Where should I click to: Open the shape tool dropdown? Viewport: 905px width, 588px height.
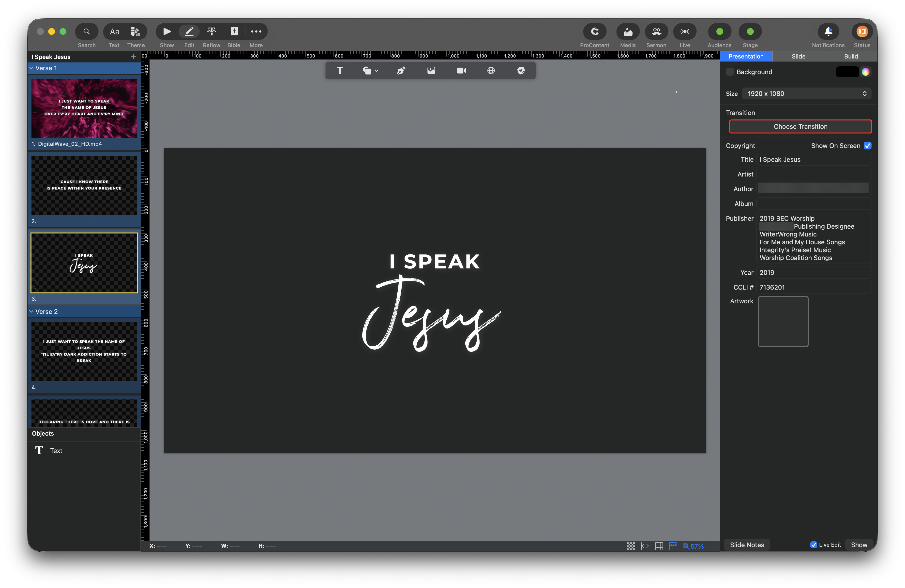(370, 71)
